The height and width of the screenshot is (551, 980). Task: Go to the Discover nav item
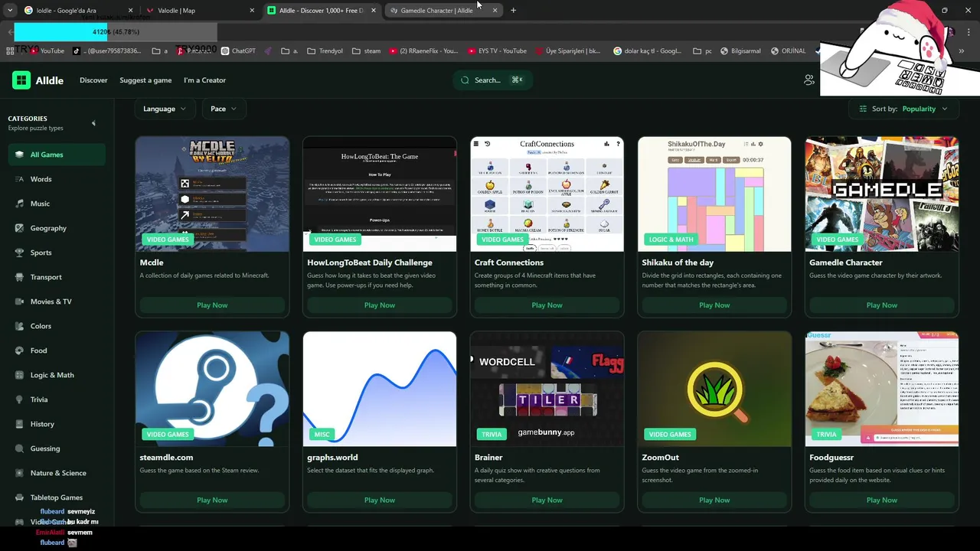tap(93, 80)
